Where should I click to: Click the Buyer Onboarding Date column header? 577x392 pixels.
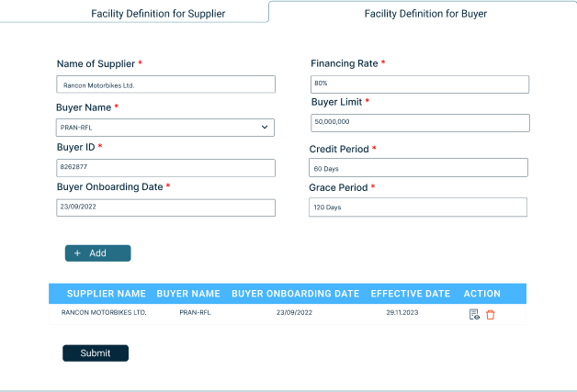[296, 294]
